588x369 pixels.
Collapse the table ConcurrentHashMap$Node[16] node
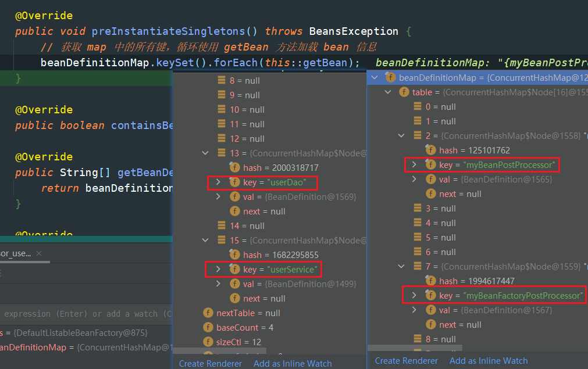pyautogui.click(x=387, y=92)
